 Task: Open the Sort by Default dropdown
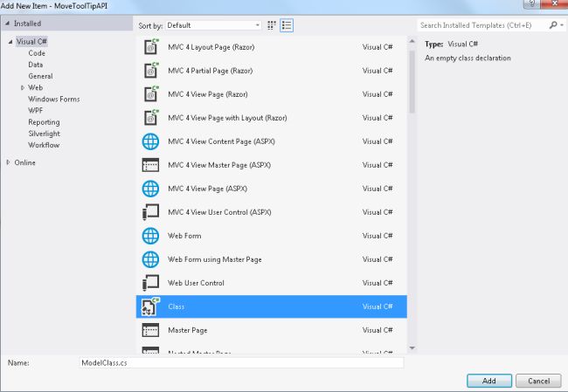213,25
